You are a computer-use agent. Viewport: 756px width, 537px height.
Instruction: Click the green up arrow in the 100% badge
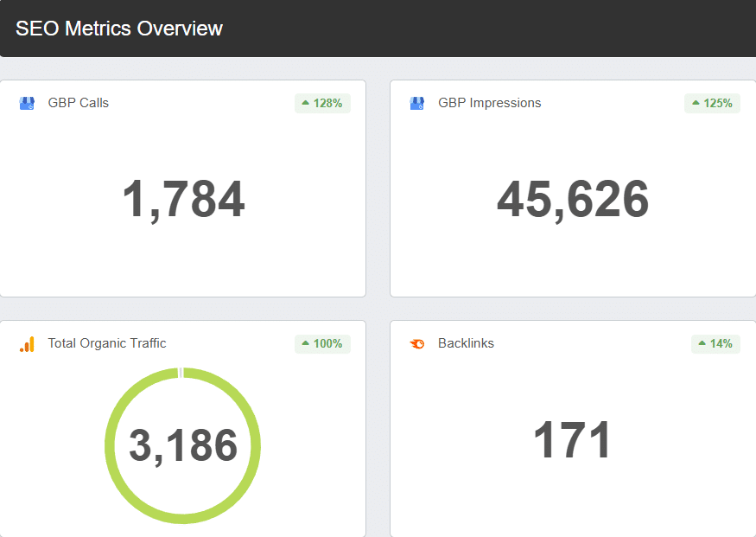(x=305, y=344)
